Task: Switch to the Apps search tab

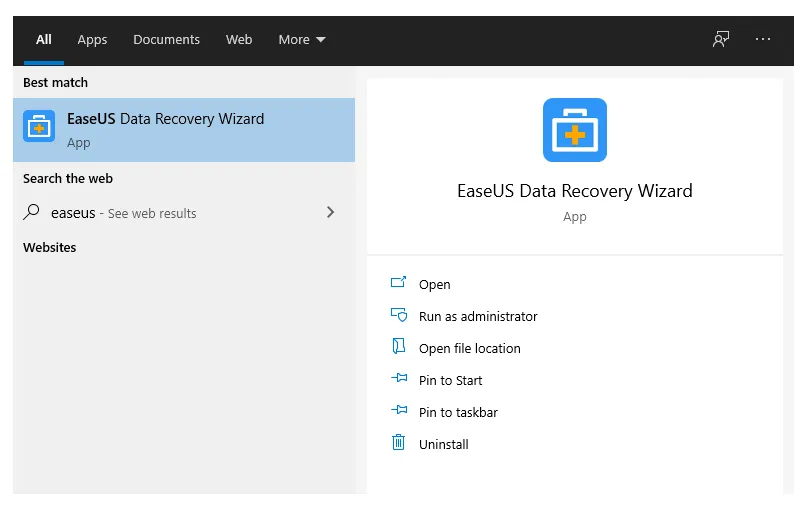Action: [x=92, y=40]
